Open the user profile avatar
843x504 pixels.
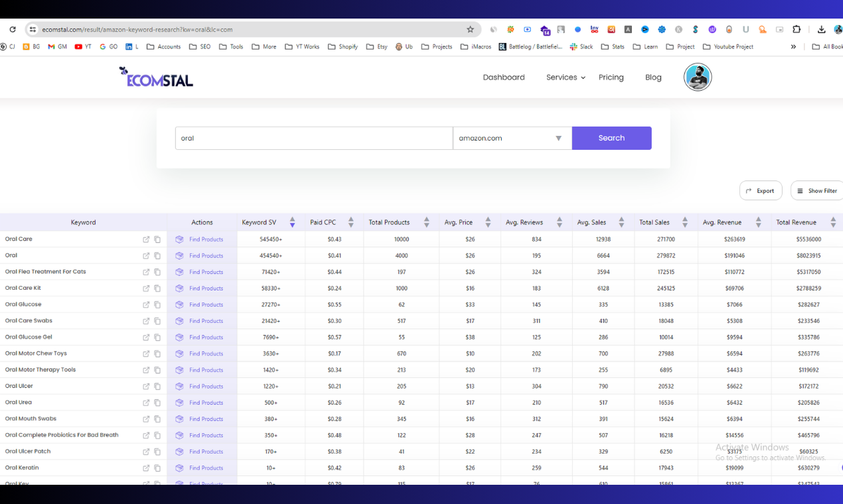[698, 78]
